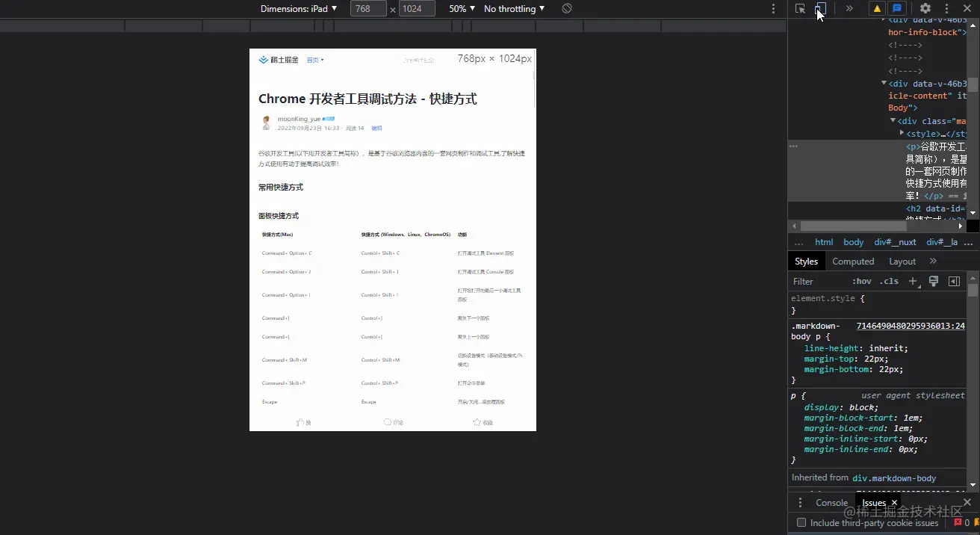Open the No throttling dropdown
This screenshot has width=980, height=535.
[x=514, y=9]
